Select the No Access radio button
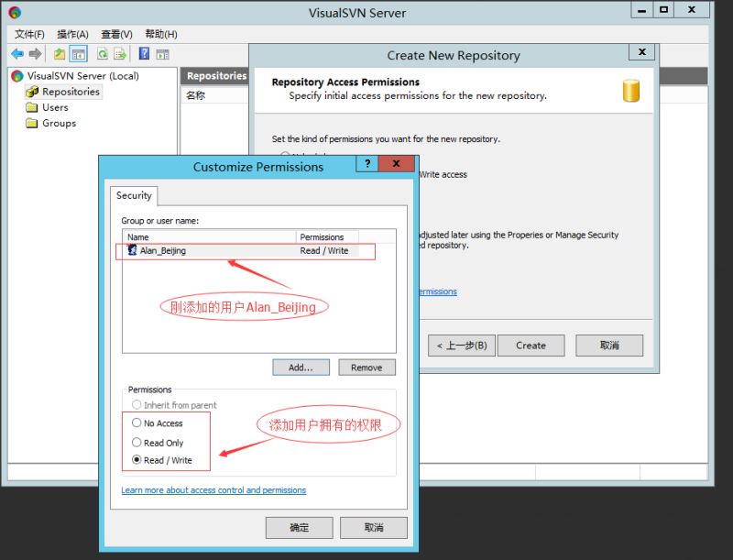 (x=137, y=423)
